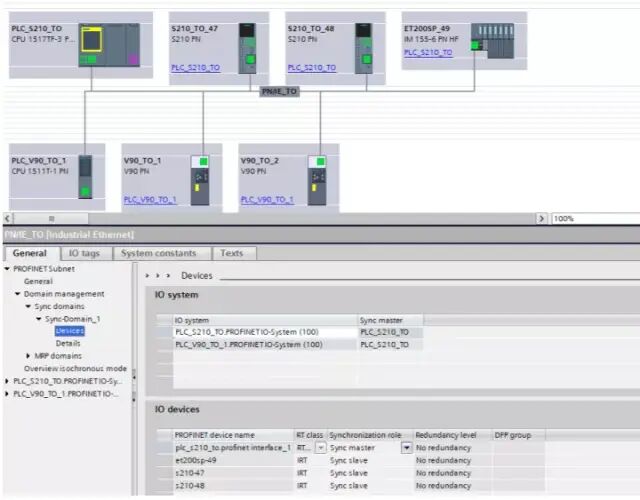
Task: Click the Redundancy level column header
Action: [x=452, y=435]
